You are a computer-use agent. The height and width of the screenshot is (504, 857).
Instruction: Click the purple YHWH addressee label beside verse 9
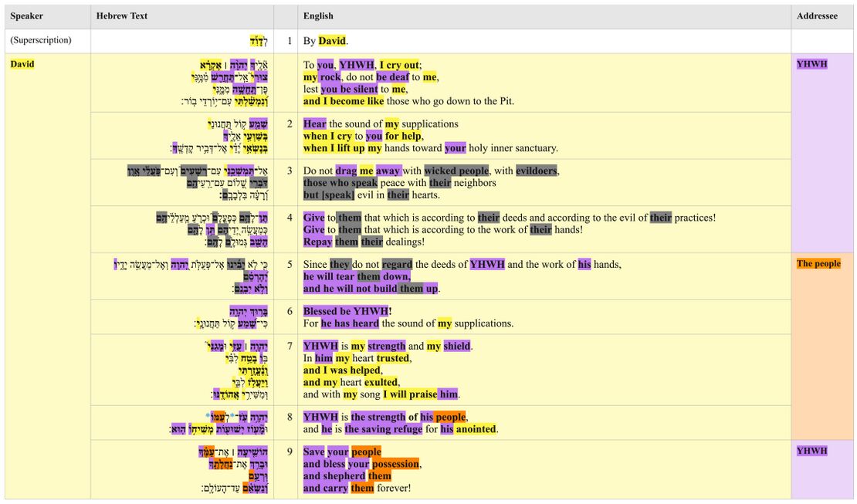tap(811, 451)
